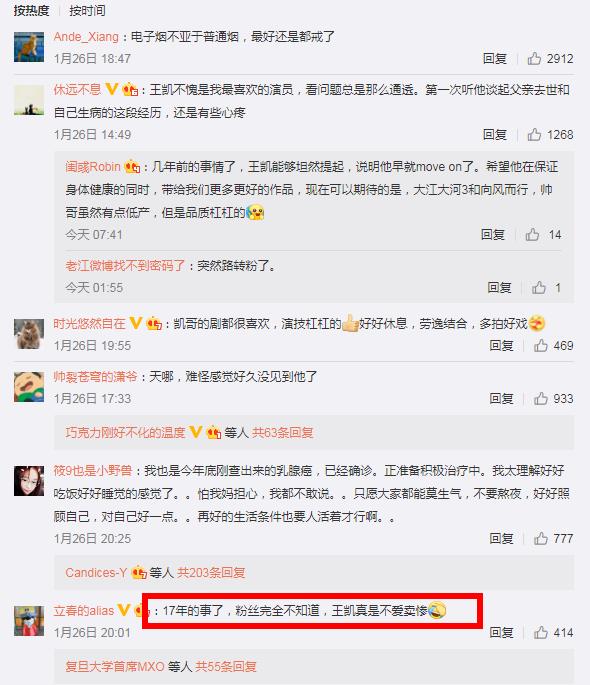Open 闺彧Robin username link
This screenshot has width=590, height=685.
(x=93, y=166)
